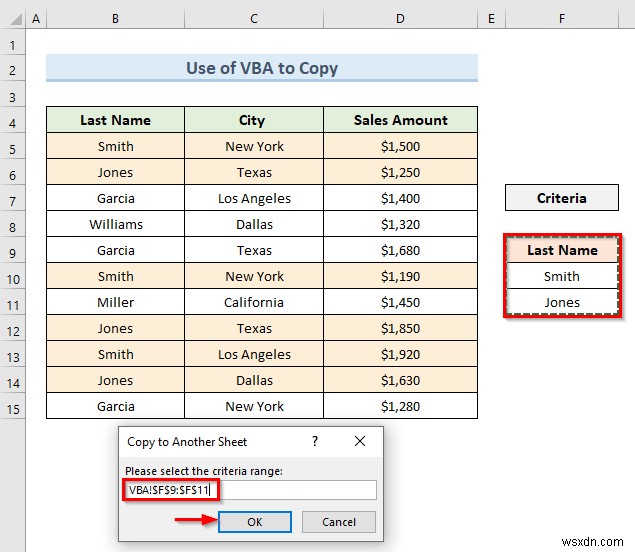
Task: Open the dialog help question mark
Action: click(315, 441)
